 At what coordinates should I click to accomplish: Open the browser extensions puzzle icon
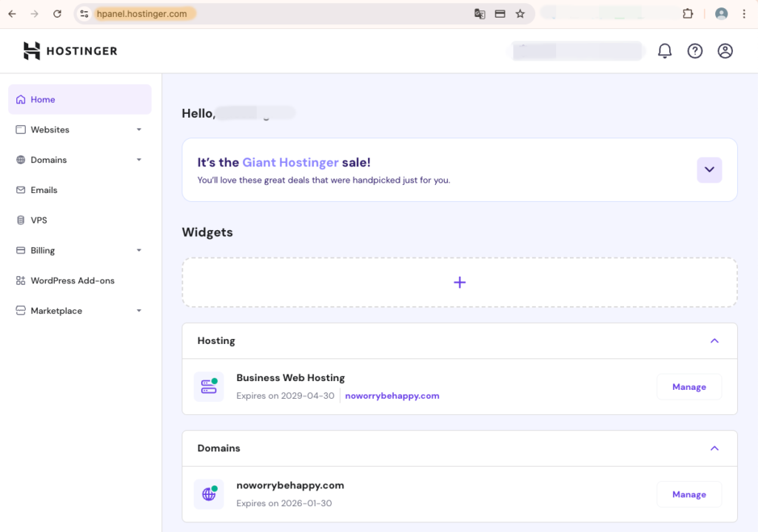(688, 13)
